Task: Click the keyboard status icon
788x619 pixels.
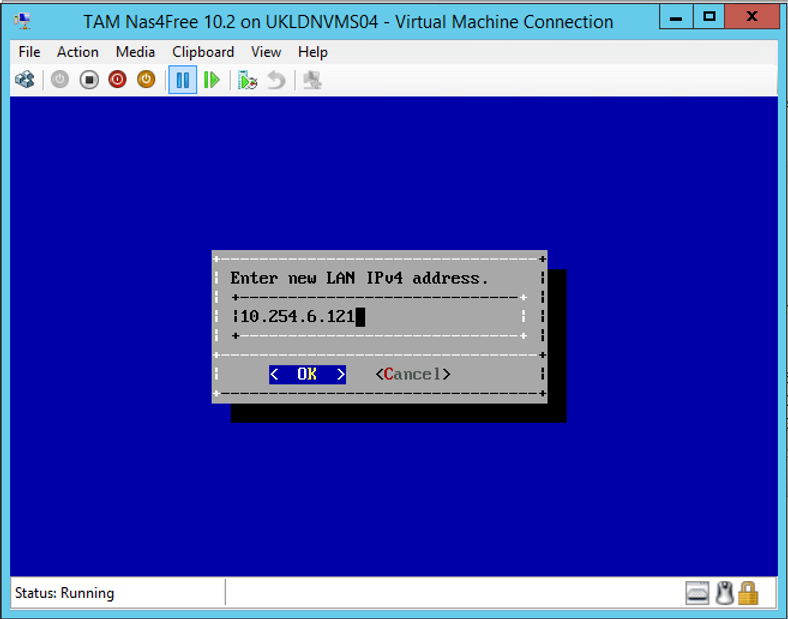Action: 698,593
